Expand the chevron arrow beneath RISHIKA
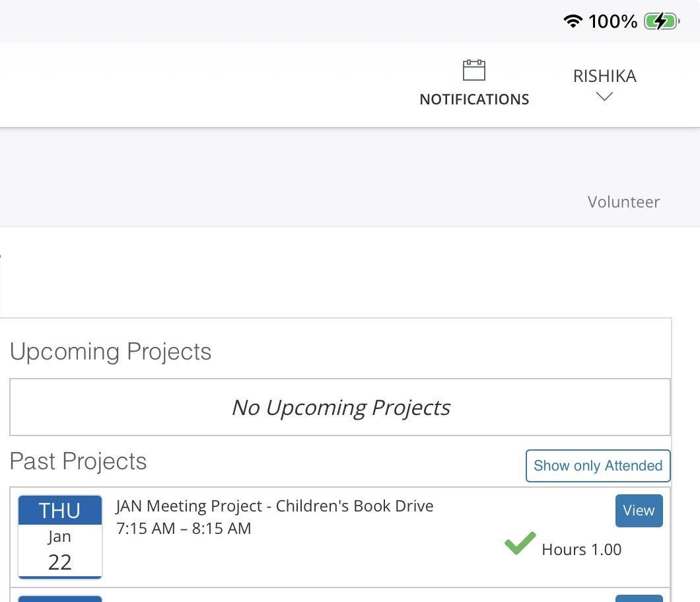Image resolution: width=700 pixels, height=602 pixels. point(604,97)
